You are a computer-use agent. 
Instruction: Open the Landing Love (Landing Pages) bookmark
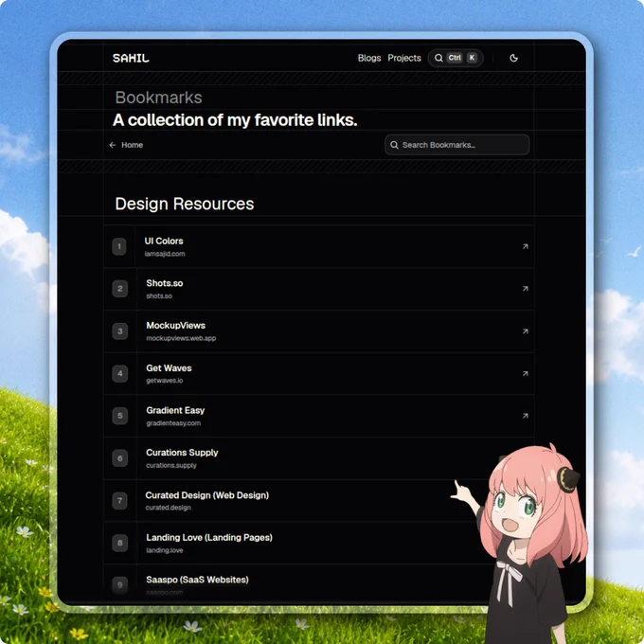click(319, 543)
